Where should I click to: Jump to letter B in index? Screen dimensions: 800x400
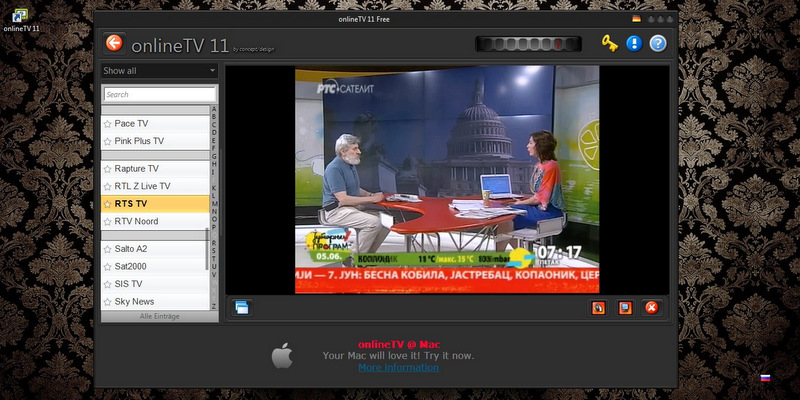(x=214, y=117)
